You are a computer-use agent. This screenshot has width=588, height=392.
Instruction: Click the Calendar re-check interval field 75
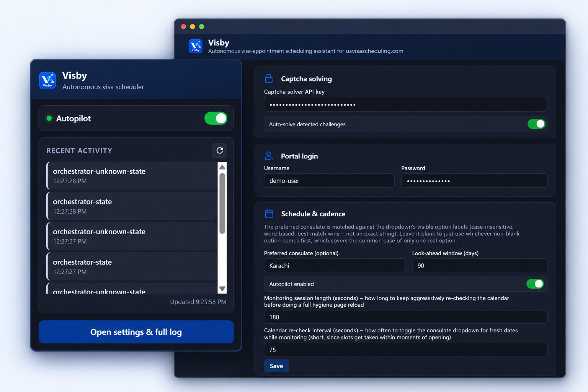406,350
